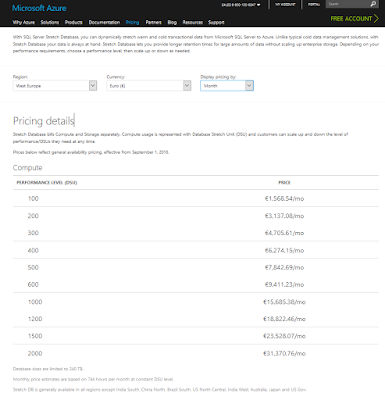Click the €15,685.38/mo price
The width and height of the screenshot is (385, 400).
284,302
